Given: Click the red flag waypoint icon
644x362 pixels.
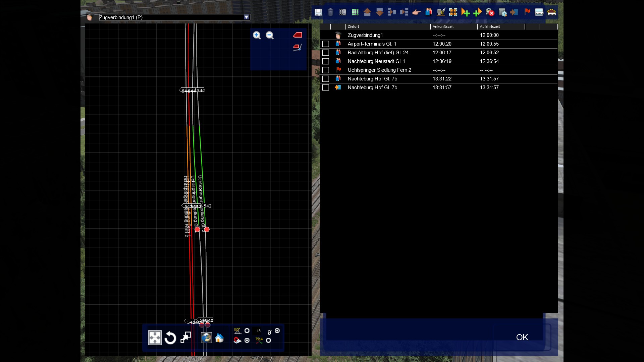Looking at the screenshot, I should [527, 12].
